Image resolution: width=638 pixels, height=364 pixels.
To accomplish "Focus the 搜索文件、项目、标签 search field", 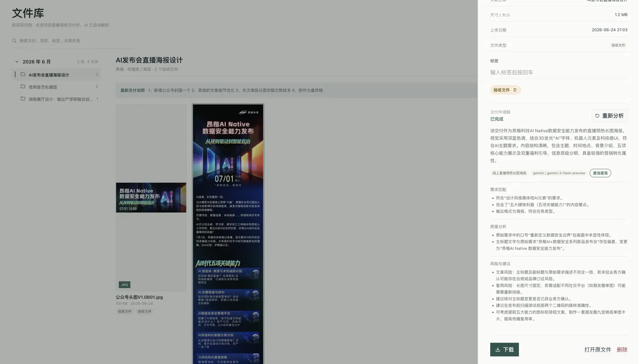I will point(72,41).
